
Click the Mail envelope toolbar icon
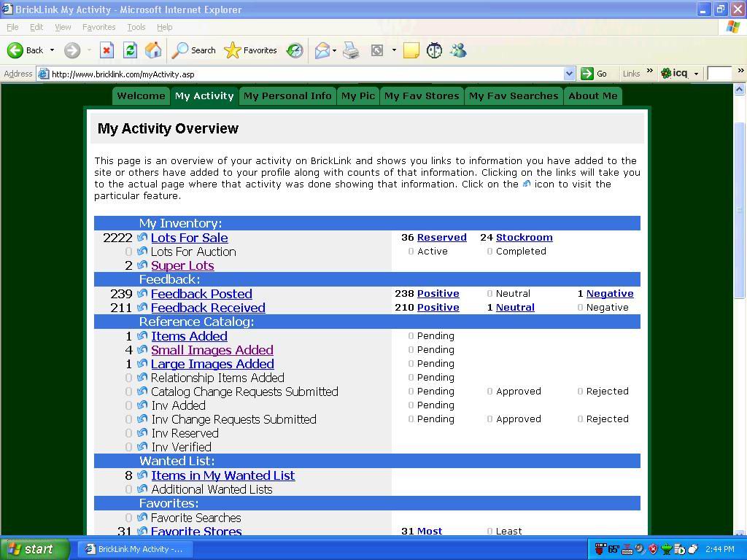(x=322, y=50)
